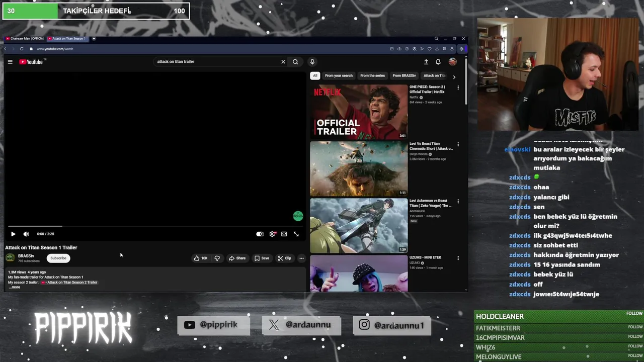Click the @ardaunnu1 Instagram handle banner
Screen dimensions: 644x362
pos(392,325)
